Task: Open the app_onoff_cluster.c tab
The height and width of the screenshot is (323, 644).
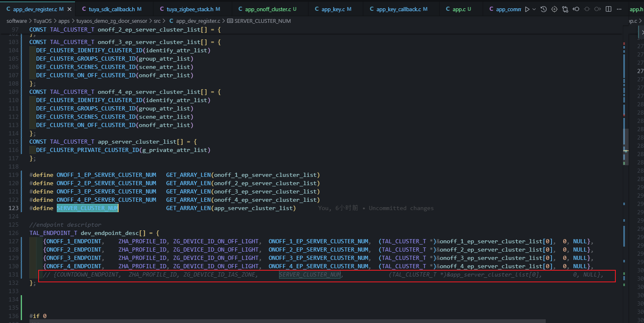Action: click(270, 9)
